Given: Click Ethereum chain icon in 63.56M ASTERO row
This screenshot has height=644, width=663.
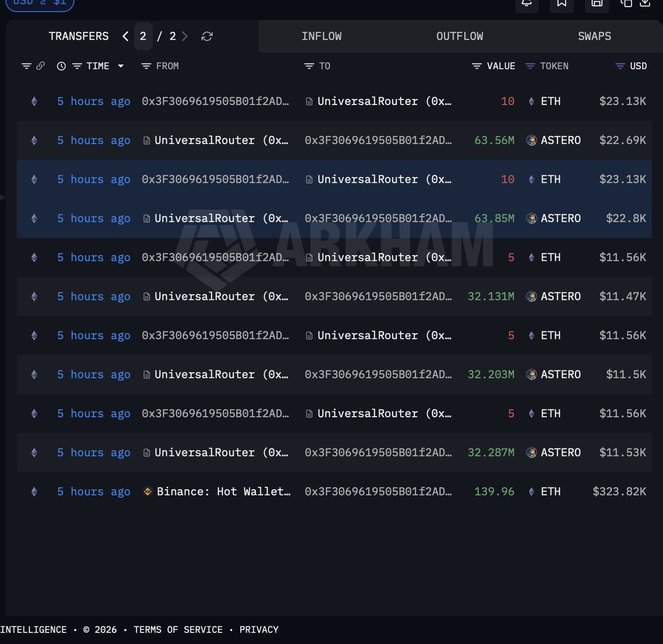Looking at the screenshot, I should (34, 140).
